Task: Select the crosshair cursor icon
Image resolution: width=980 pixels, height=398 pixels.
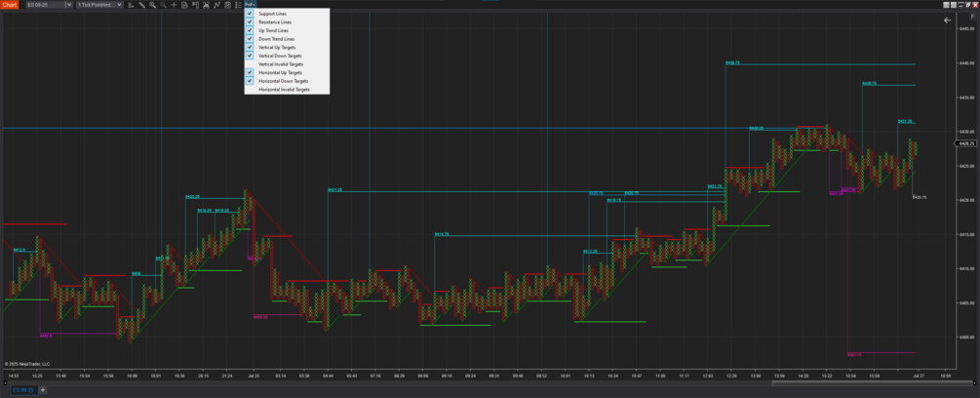Action: 174,5
